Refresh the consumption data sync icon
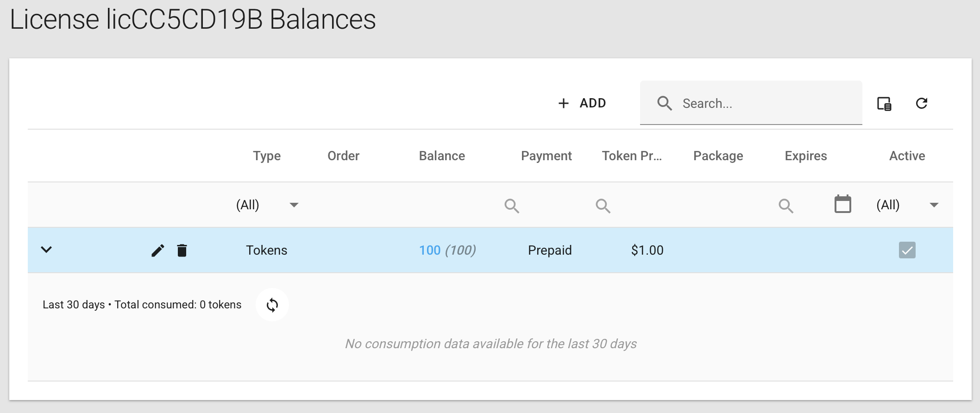Viewport: 980px width, 413px height. tap(272, 305)
